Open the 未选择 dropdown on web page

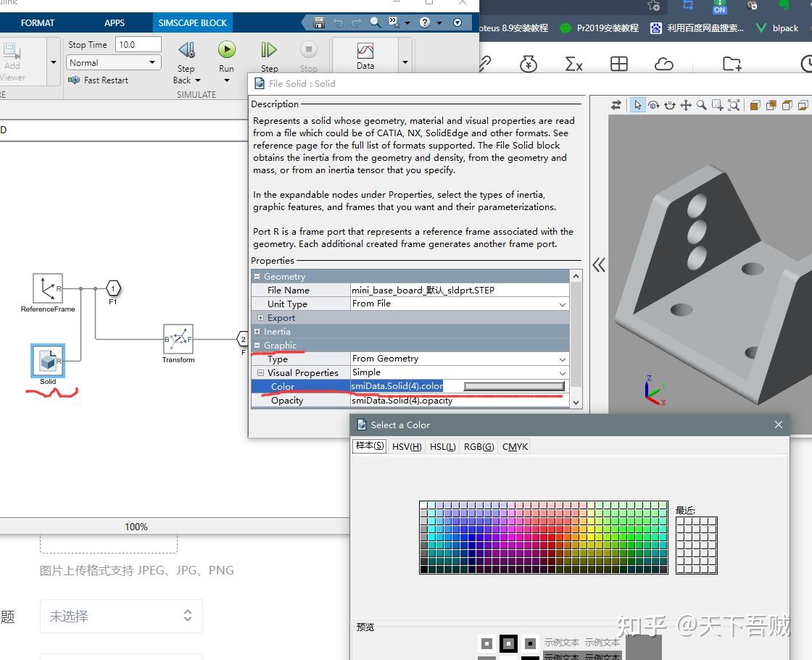tap(121, 616)
